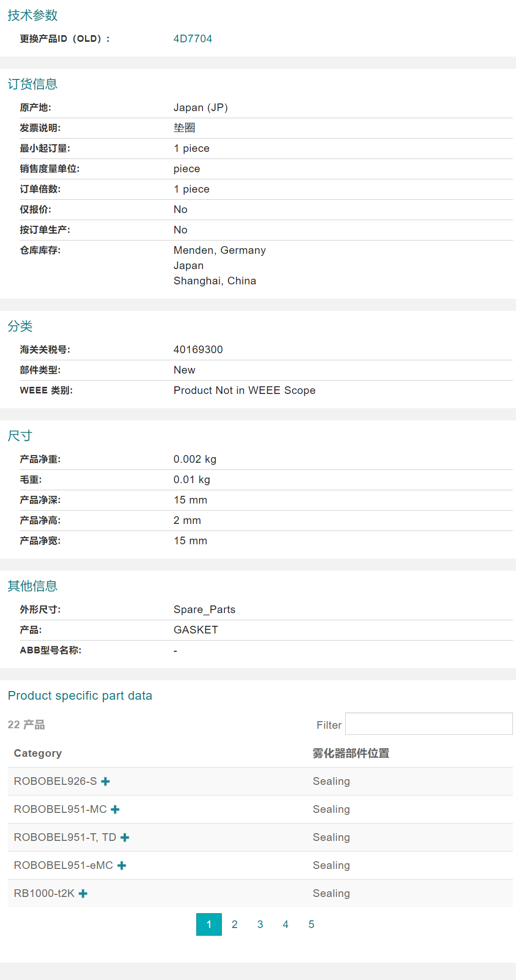Screen dimensions: 516x980
Task: Expand RB1000-t2K row details
Action: point(83,893)
